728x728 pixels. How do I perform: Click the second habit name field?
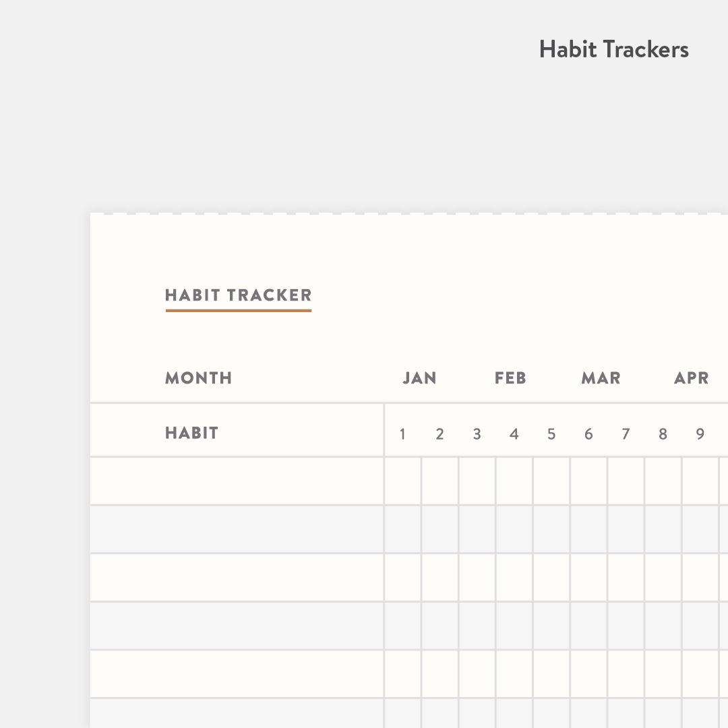pos(237,529)
